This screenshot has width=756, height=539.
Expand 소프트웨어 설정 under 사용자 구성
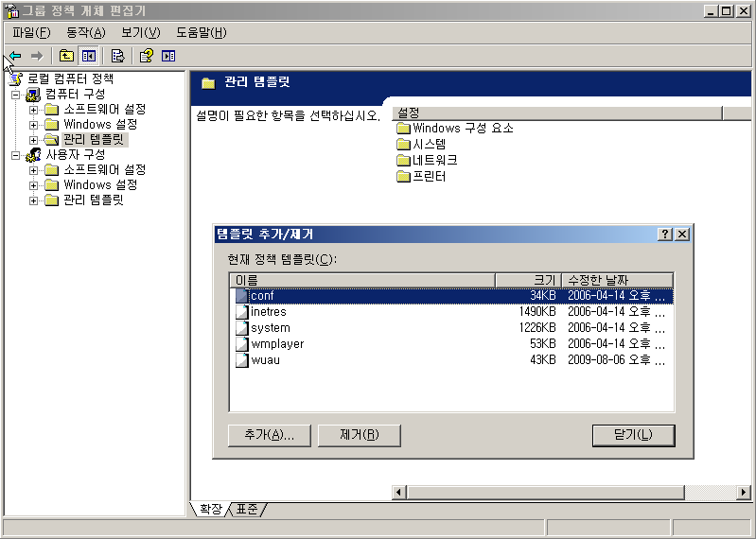(33, 170)
